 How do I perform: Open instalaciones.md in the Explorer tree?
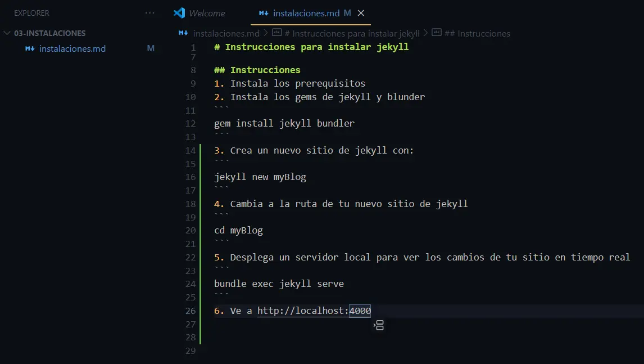click(72, 48)
